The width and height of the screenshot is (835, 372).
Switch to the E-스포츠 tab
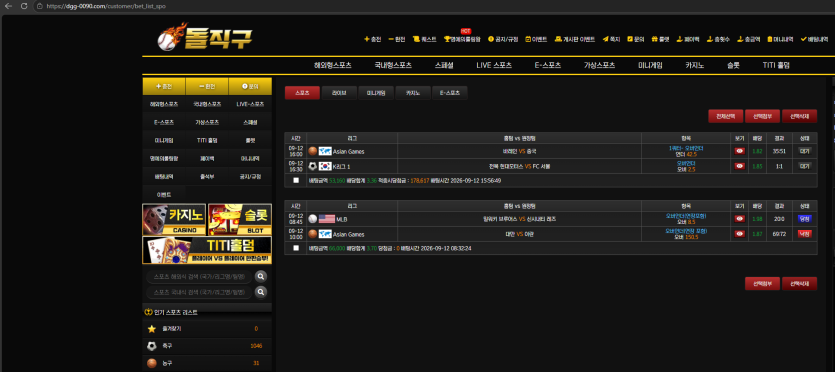click(x=449, y=93)
